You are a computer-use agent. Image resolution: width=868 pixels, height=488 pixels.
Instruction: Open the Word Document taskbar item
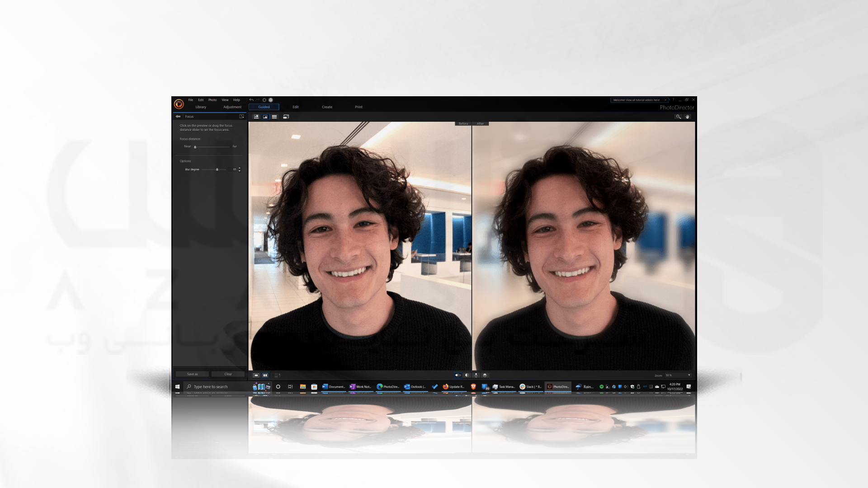click(x=334, y=387)
